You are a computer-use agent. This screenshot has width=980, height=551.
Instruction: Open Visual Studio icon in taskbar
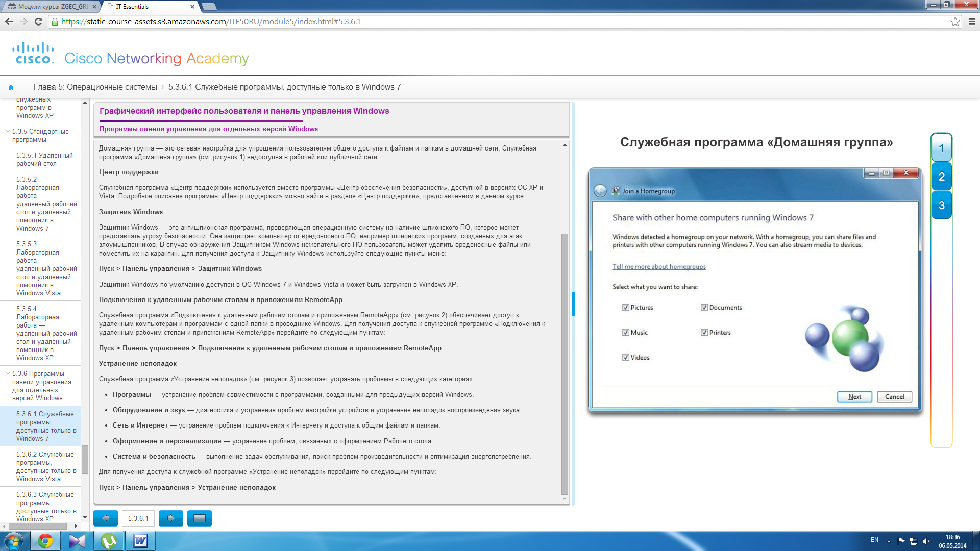pyautogui.click(x=77, y=541)
